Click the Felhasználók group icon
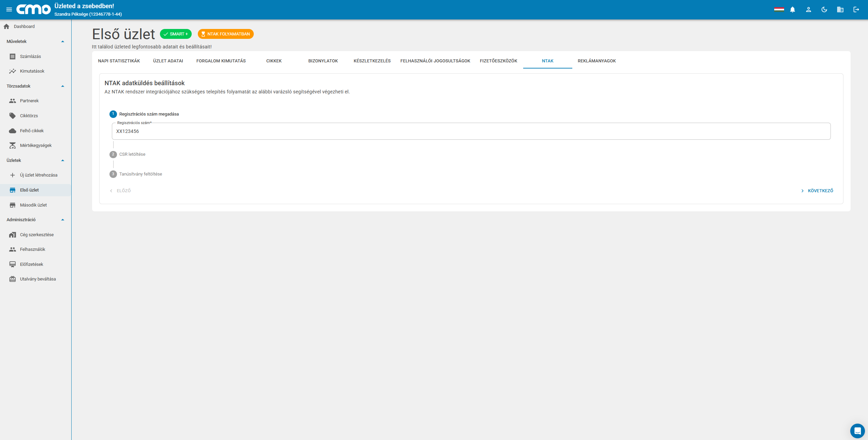 [13, 249]
